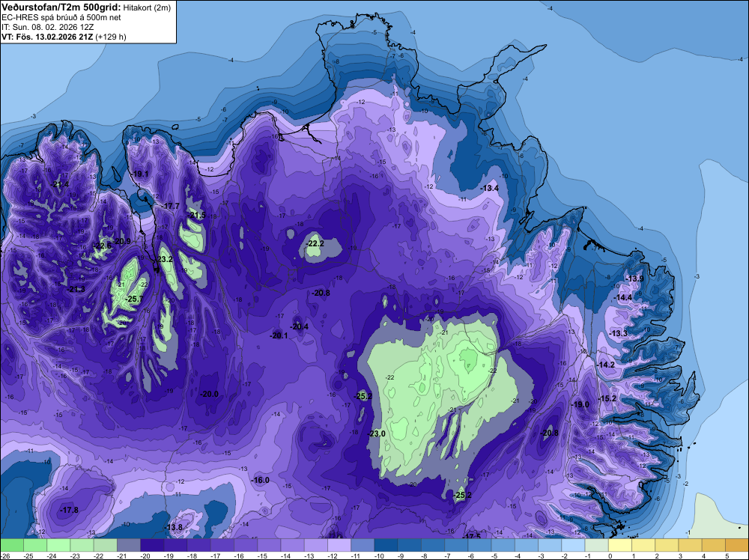Click the -21.5 temperature value
Viewport: 749px width, 560px height.
pyautogui.click(x=196, y=216)
